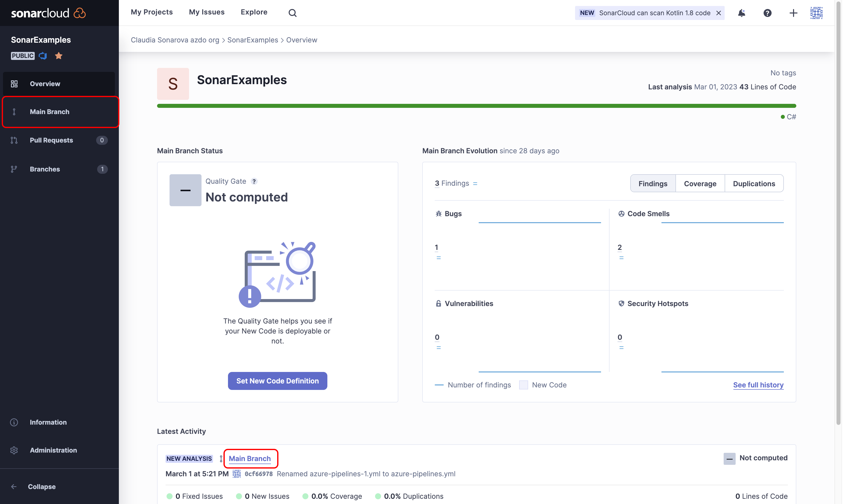Click the C# language label
This screenshot has height=504, width=843.
791,117
